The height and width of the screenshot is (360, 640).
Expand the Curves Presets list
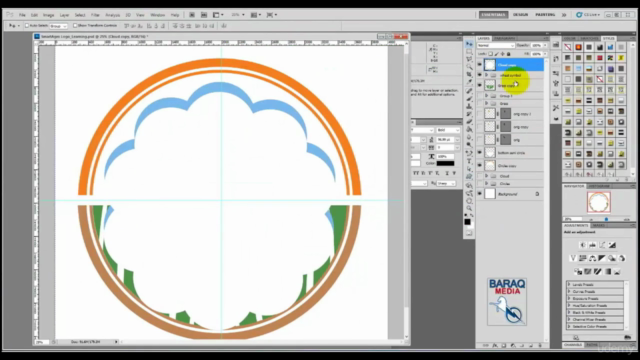coord(569,291)
